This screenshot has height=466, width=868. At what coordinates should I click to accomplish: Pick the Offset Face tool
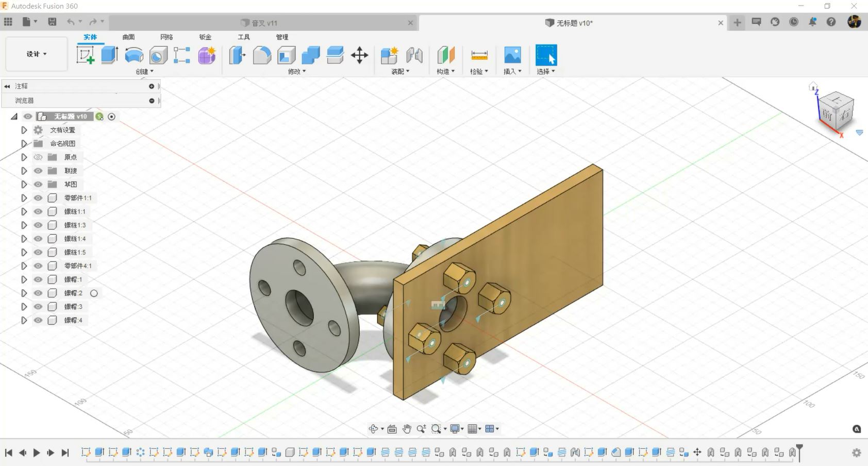335,55
